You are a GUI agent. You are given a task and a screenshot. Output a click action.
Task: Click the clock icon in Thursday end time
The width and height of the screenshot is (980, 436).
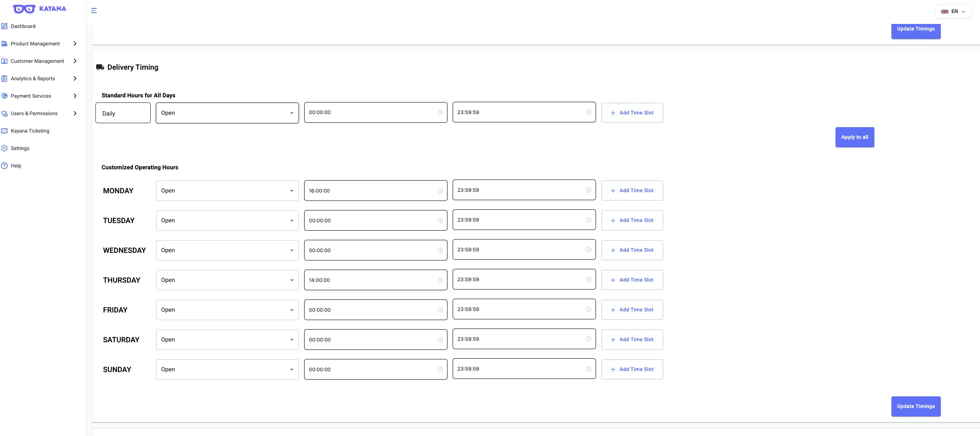pyautogui.click(x=588, y=279)
